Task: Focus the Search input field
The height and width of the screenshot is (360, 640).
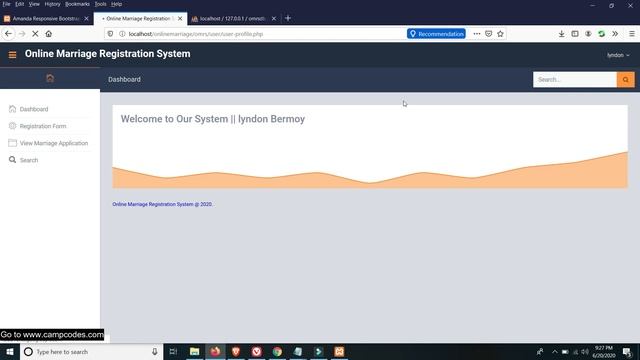Action: click(575, 80)
